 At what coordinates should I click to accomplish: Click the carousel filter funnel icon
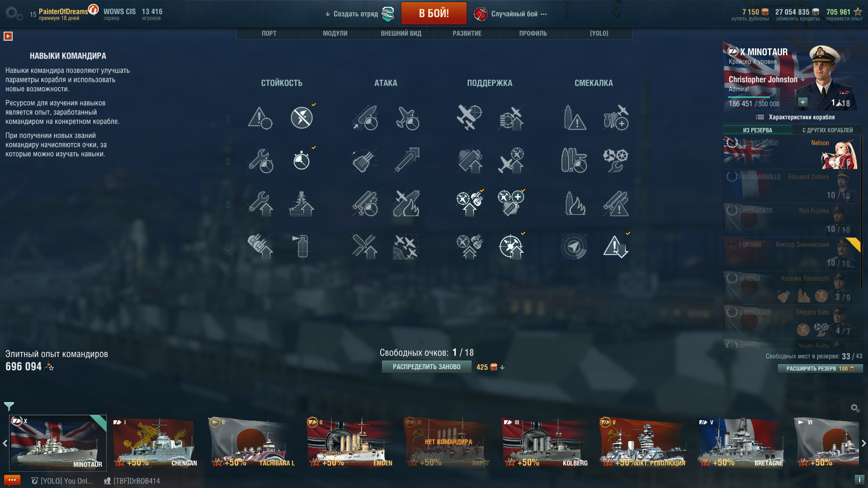pos(9,406)
